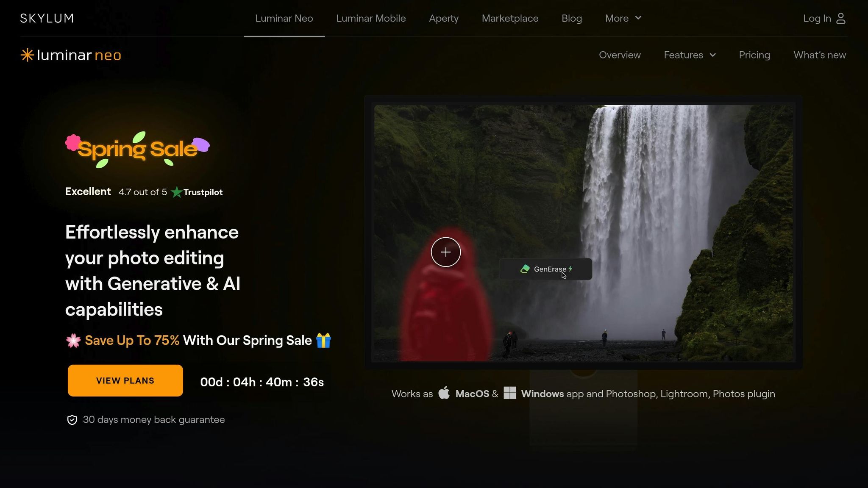Viewport: 868px width, 488px height.
Task: Click the gift box emoji icon
Action: click(323, 341)
